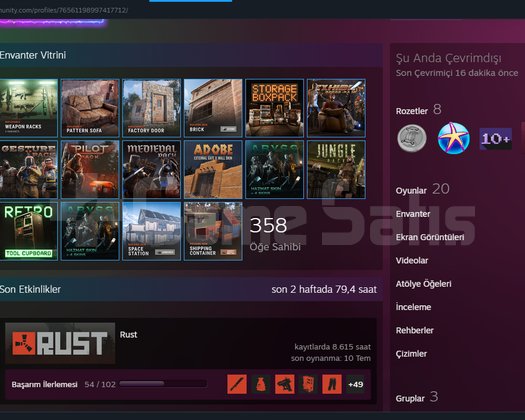Click the orange door achievement icon

click(308, 384)
